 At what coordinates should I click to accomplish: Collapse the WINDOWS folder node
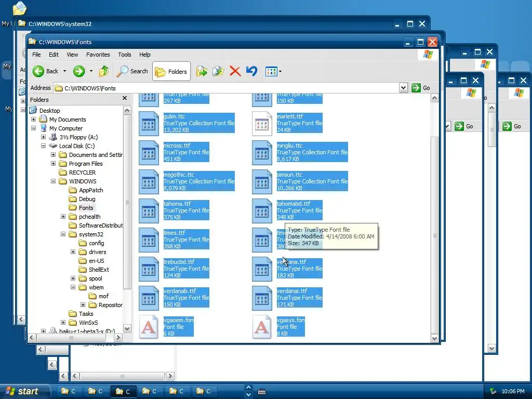point(54,181)
